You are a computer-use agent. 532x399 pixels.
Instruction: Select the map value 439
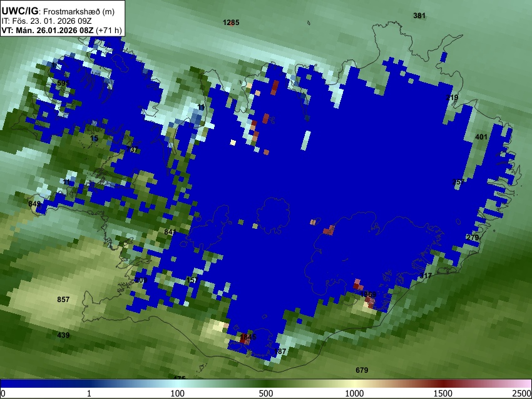pyautogui.click(x=63, y=335)
